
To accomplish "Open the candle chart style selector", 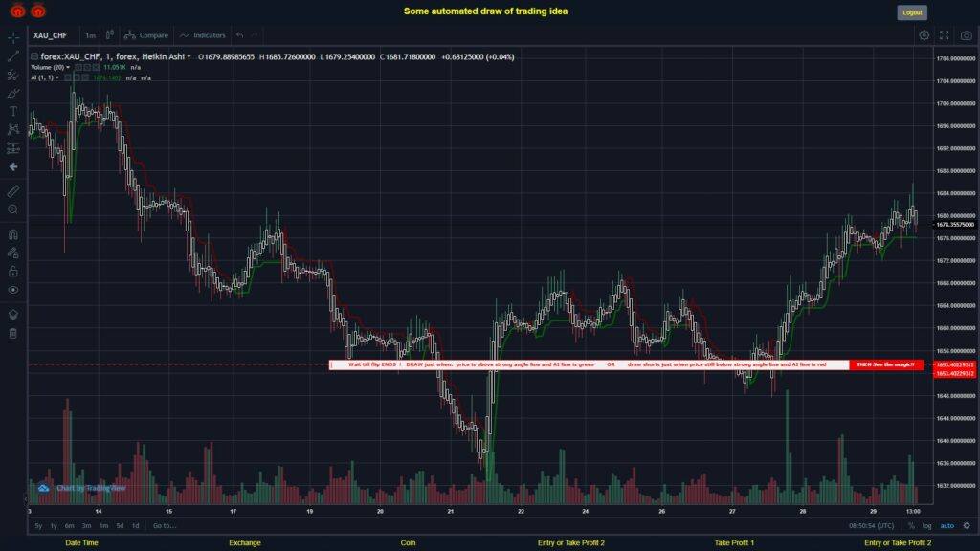I will 109,35.
